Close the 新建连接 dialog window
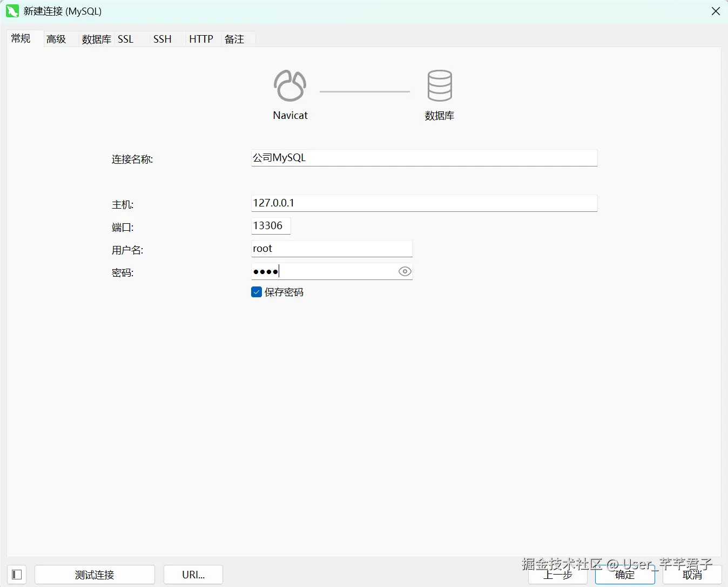This screenshot has width=728, height=587. coord(716,11)
